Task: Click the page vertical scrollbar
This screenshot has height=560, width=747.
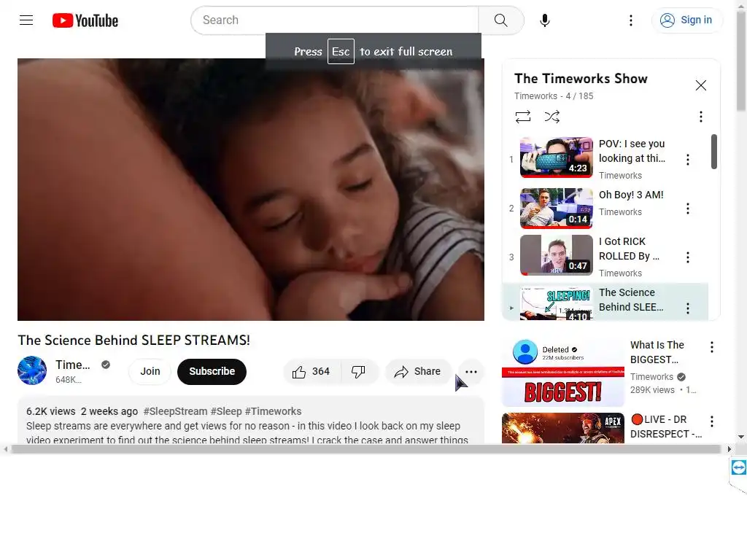Action: click(741, 62)
